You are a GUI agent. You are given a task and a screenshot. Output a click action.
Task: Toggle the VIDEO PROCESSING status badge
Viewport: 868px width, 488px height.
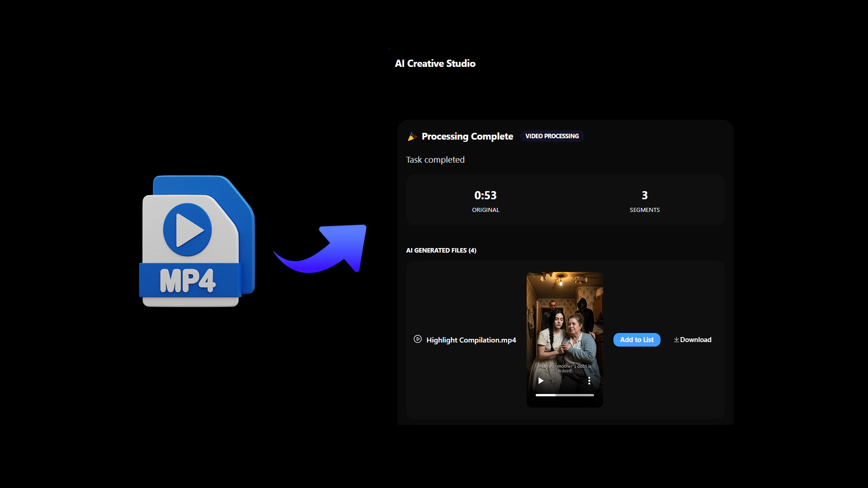(x=552, y=136)
